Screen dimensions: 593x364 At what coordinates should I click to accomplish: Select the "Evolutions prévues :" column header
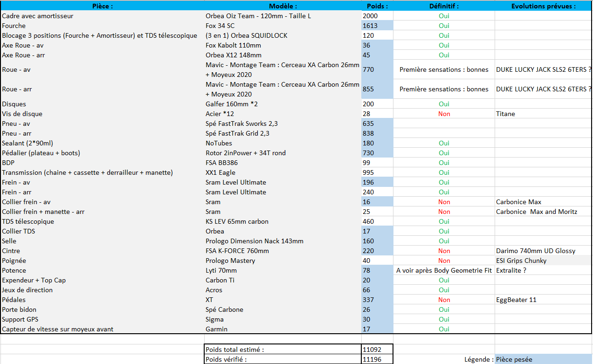(544, 6)
